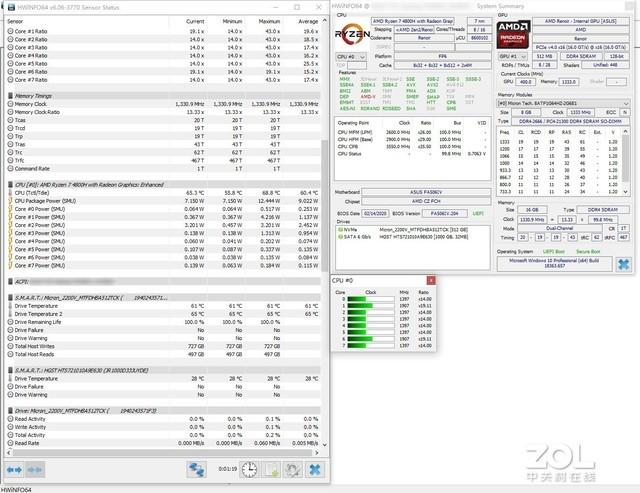Click the Read Rate sensor icon

point(11,443)
